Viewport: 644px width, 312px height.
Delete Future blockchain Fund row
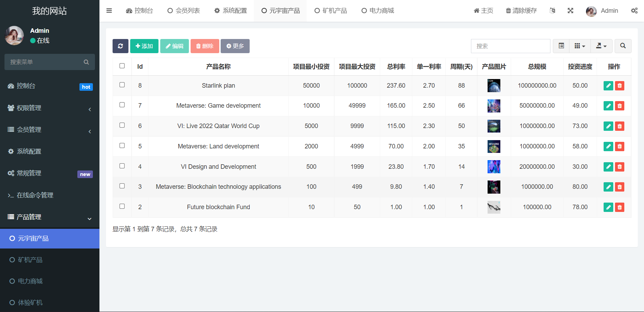tap(620, 207)
